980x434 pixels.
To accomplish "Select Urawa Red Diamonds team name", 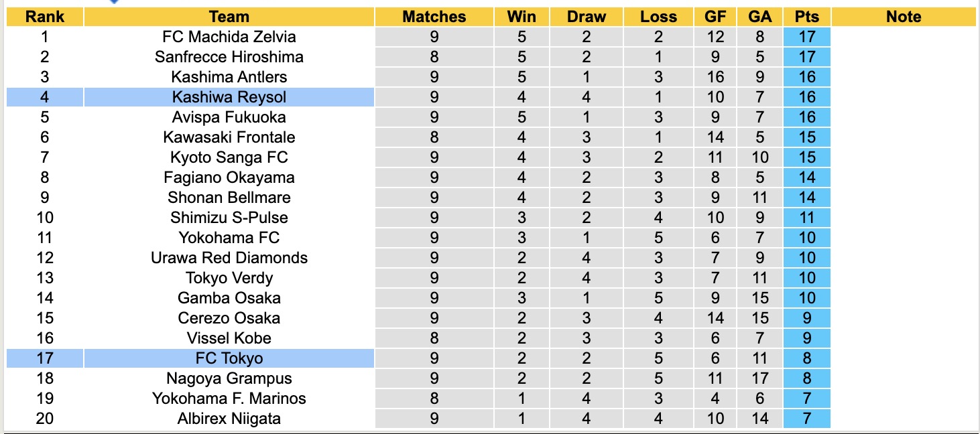I will [x=229, y=258].
